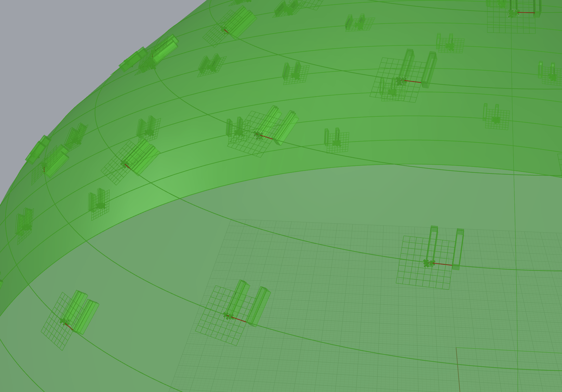Select the tall right tower of the upper-right tilted pair
This screenshot has width=562, height=392.
[x=429, y=70]
